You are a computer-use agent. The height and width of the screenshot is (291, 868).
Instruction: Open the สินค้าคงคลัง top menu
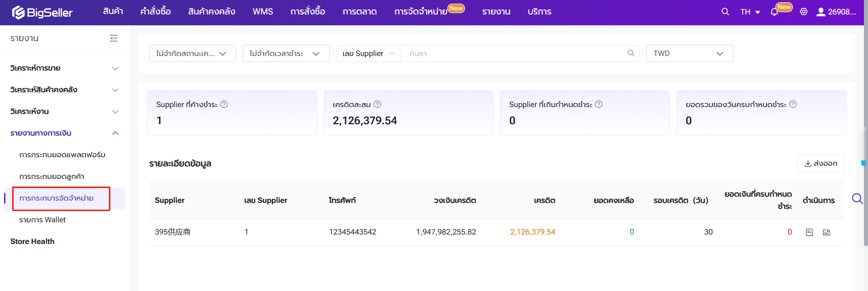[x=211, y=12]
